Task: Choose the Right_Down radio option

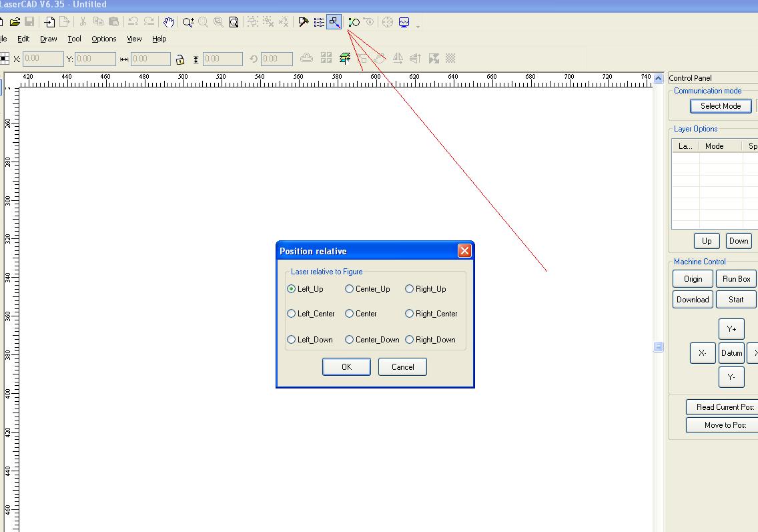Action: point(410,340)
